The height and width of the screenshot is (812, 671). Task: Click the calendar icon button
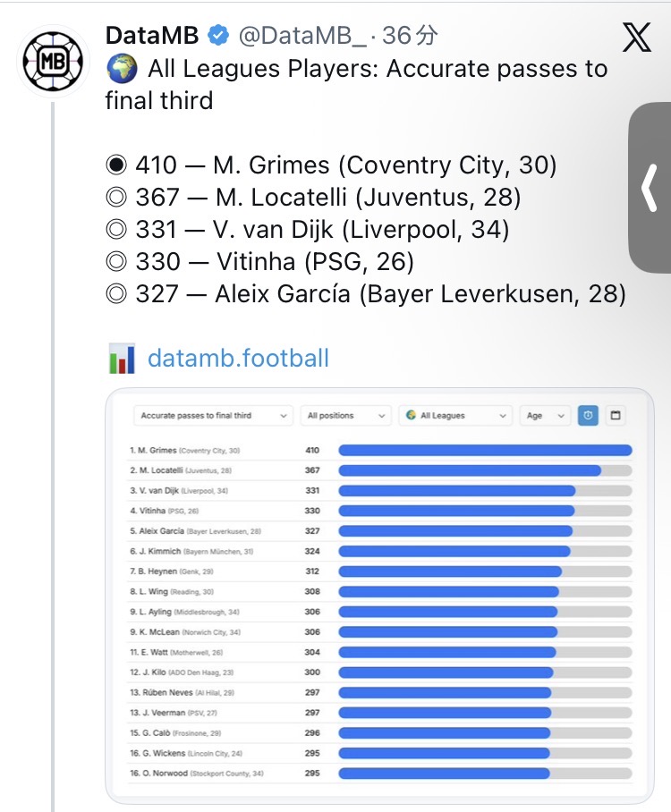pyautogui.click(x=615, y=416)
